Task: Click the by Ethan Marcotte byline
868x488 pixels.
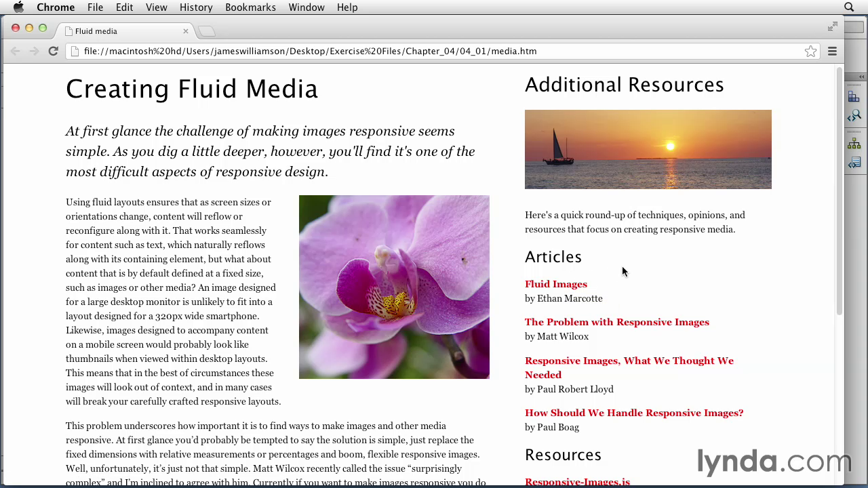Action: coord(564,298)
